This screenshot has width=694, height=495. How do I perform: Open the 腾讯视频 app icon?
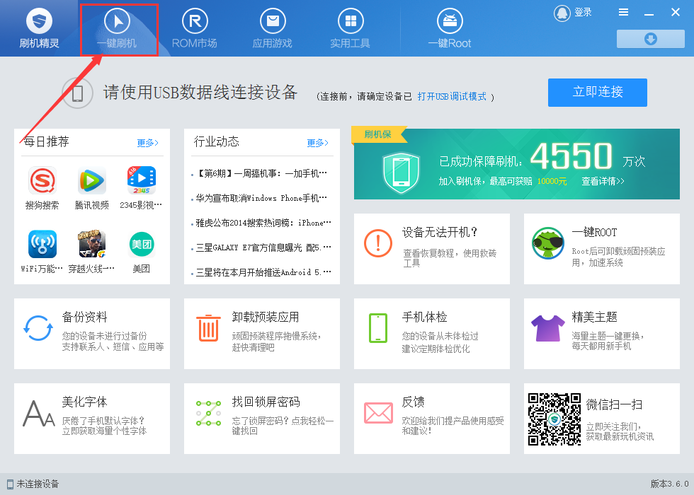pos(92,180)
